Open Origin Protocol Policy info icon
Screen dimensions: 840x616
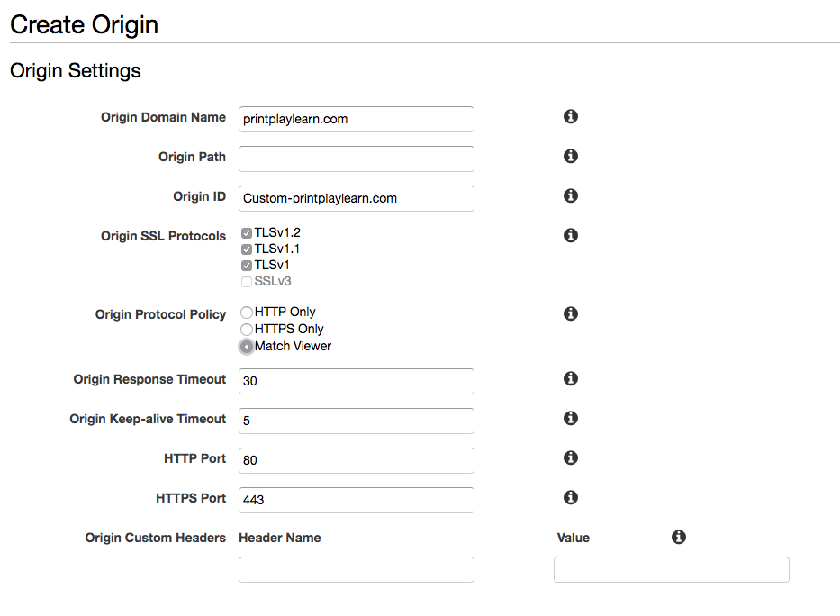pos(571,313)
